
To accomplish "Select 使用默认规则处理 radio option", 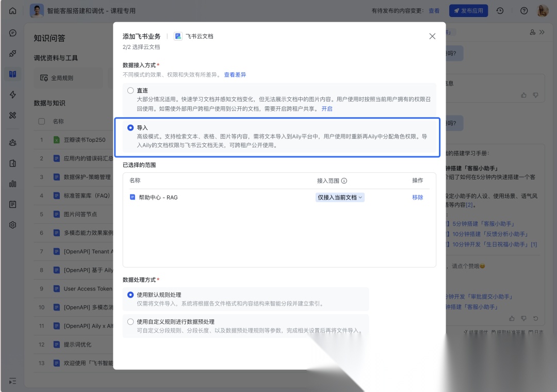I will (x=130, y=295).
